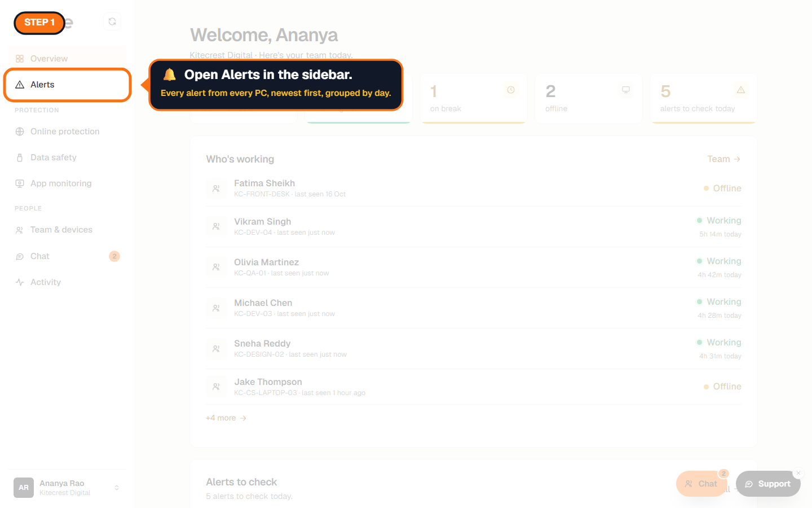Click the pulse icon beside Activity
The height and width of the screenshot is (508, 812).
pos(20,282)
